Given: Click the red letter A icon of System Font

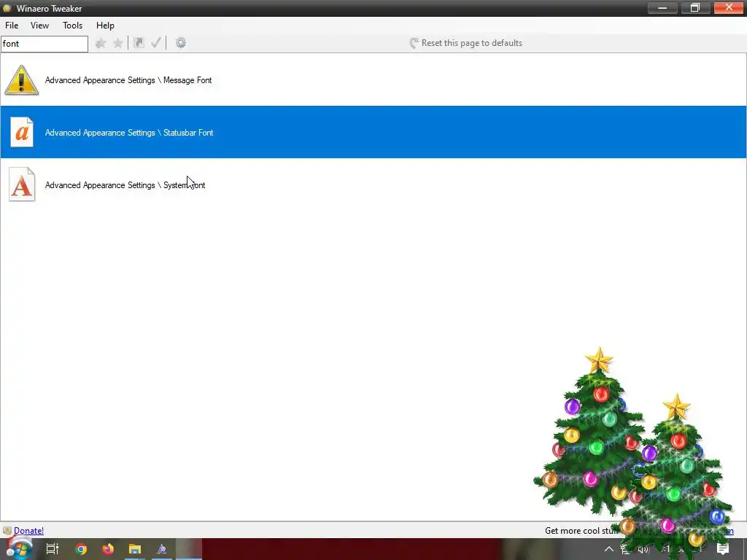Looking at the screenshot, I should 22,184.
